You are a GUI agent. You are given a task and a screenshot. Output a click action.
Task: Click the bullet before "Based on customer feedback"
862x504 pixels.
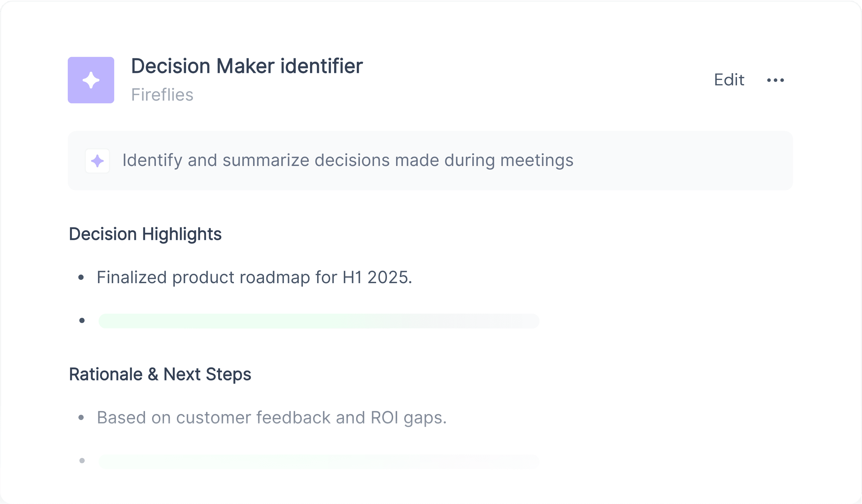[81, 418]
